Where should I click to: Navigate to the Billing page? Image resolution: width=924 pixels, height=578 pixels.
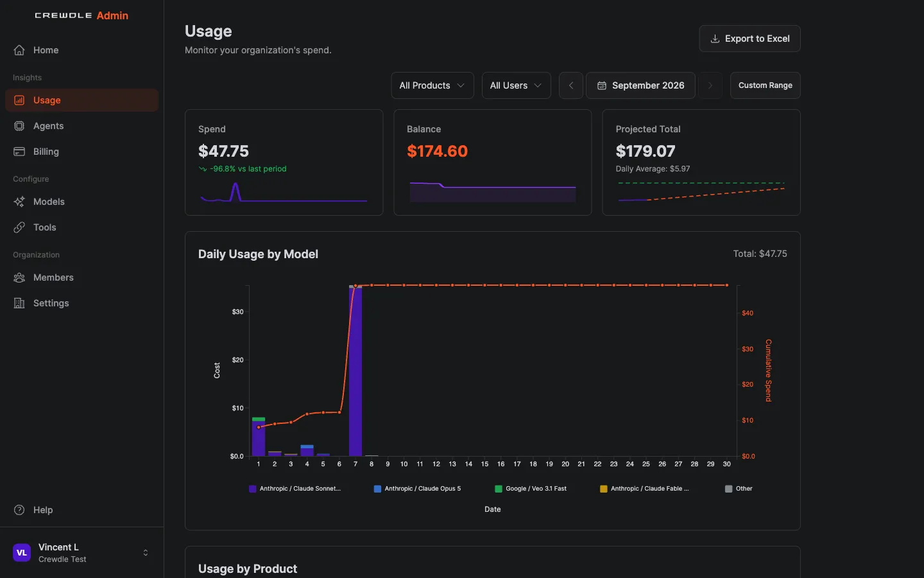point(81,152)
